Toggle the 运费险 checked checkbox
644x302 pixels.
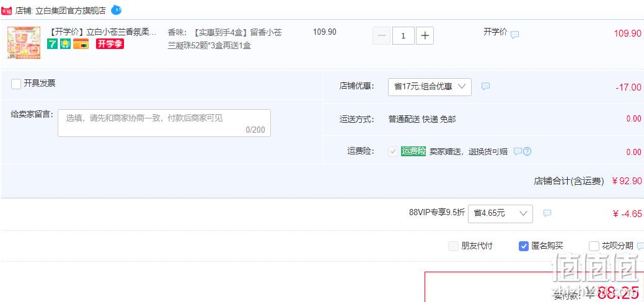click(x=394, y=151)
